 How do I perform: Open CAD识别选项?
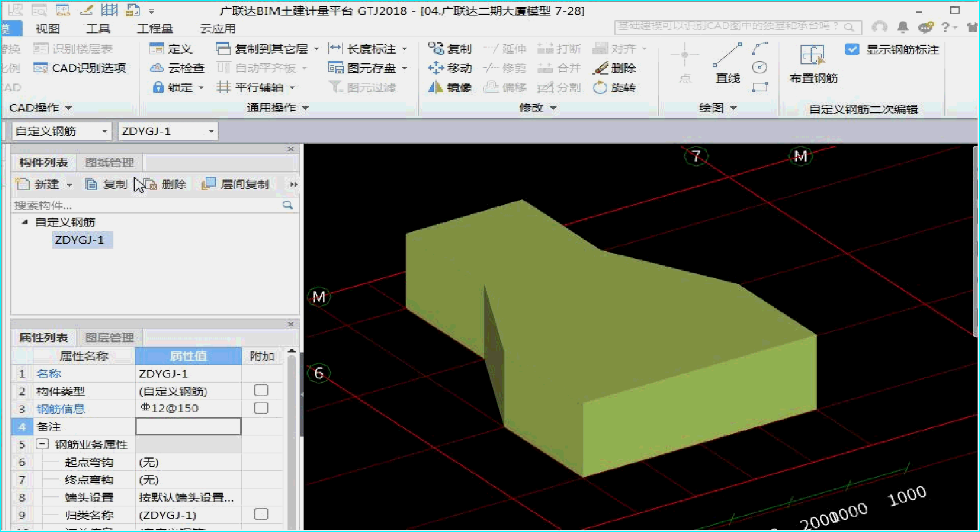click(79, 68)
